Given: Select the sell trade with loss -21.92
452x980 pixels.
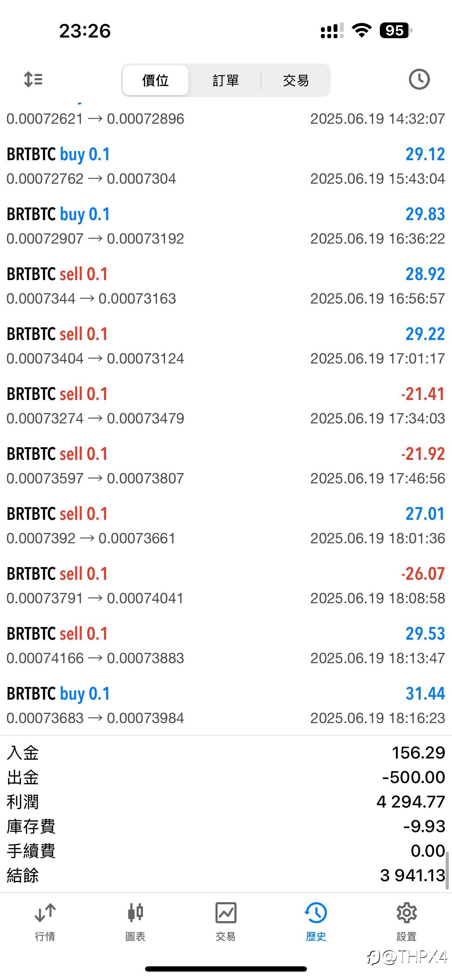Looking at the screenshot, I should [226, 466].
